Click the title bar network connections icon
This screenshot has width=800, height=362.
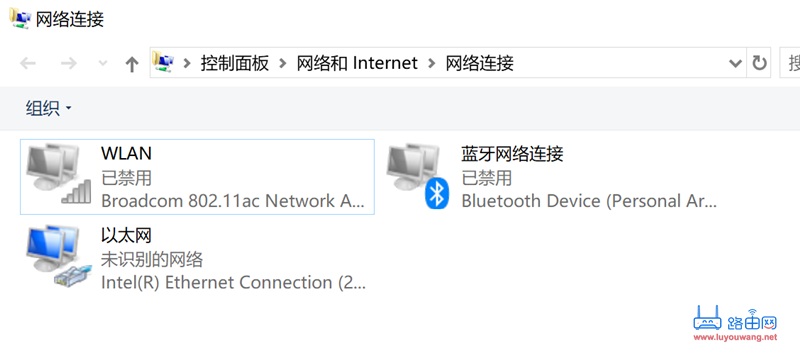click(x=20, y=18)
